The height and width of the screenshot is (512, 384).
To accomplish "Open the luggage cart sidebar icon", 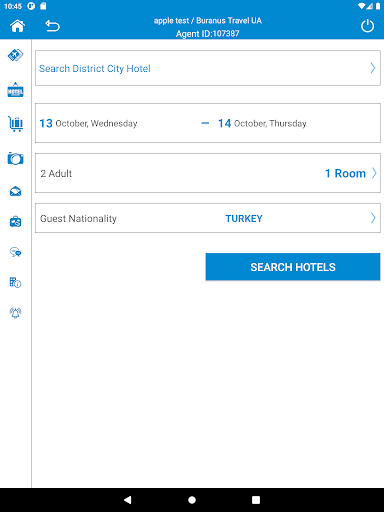I will (15, 124).
